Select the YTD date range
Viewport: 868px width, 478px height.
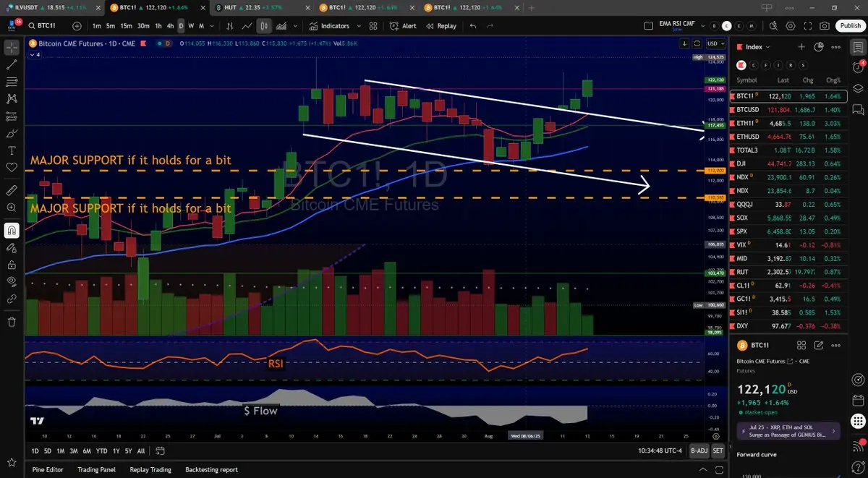102,451
